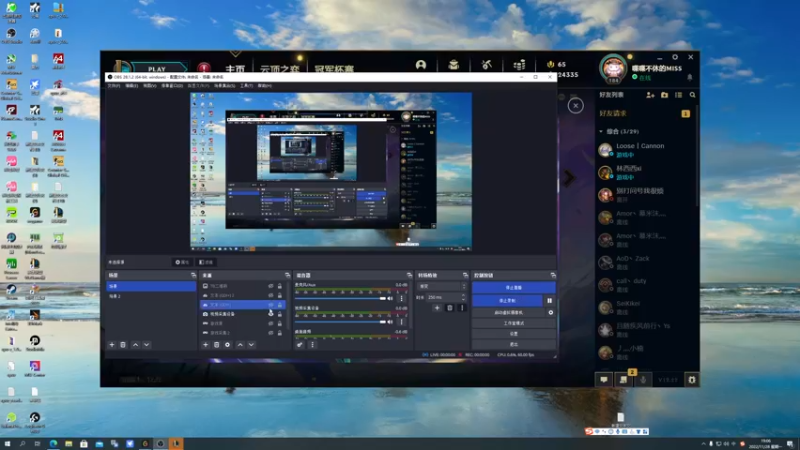
Task: Undock the Sources panel using its header icon
Action: [287, 275]
